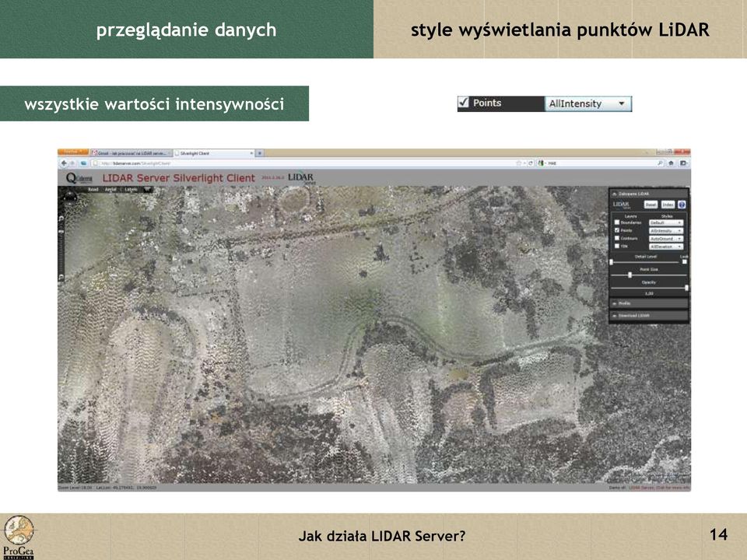Adjust the Point Size slider
Viewport: 747px width, 560px height.
[649, 275]
